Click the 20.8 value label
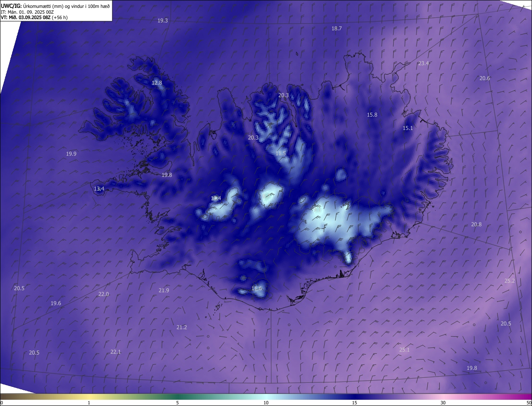 pos(476,225)
